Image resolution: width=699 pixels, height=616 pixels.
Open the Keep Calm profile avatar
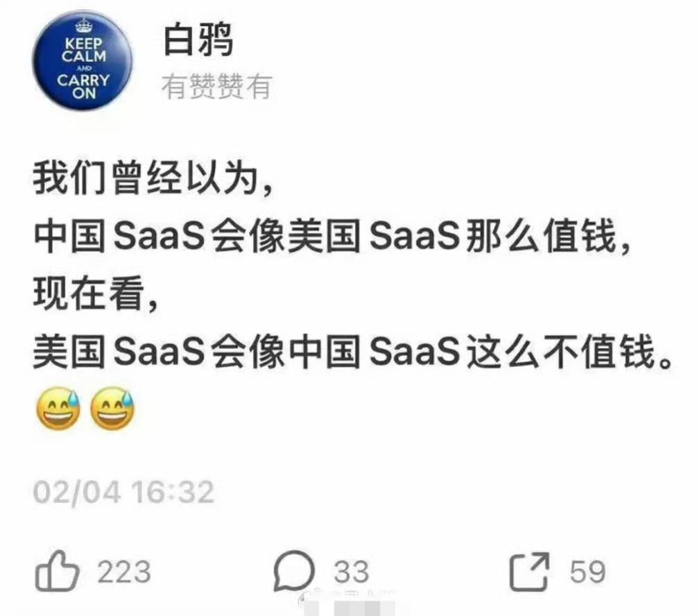[83, 60]
